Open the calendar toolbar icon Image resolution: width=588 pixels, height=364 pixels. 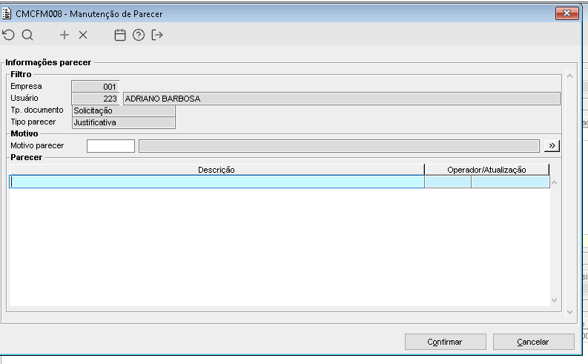click(x=120, y=35)
